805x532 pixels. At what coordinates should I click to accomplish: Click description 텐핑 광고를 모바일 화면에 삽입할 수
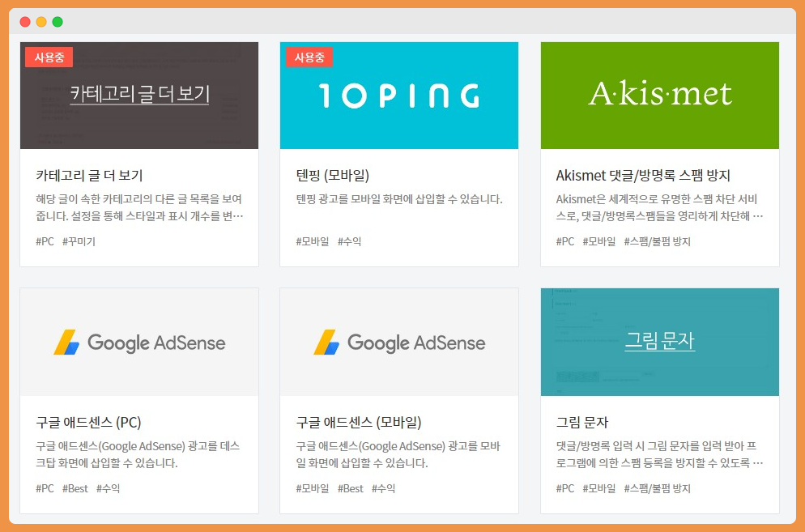click(x=399, y=199)
